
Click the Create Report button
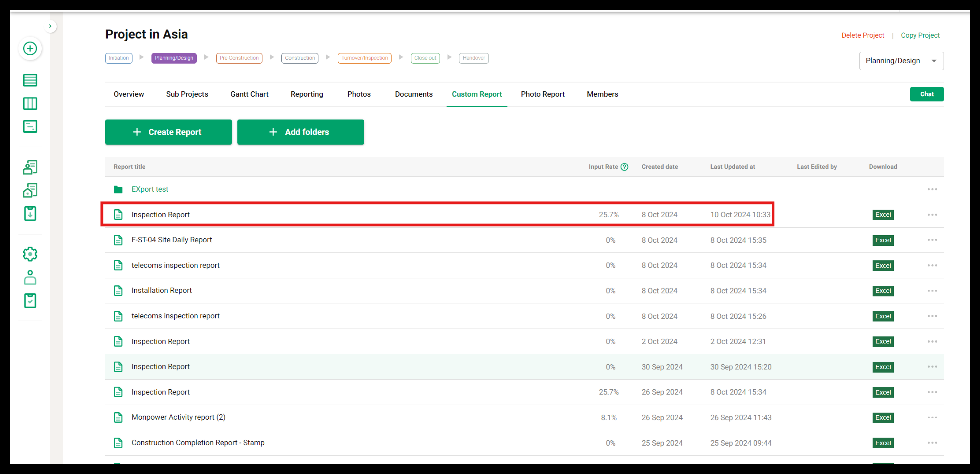point(168,132)
